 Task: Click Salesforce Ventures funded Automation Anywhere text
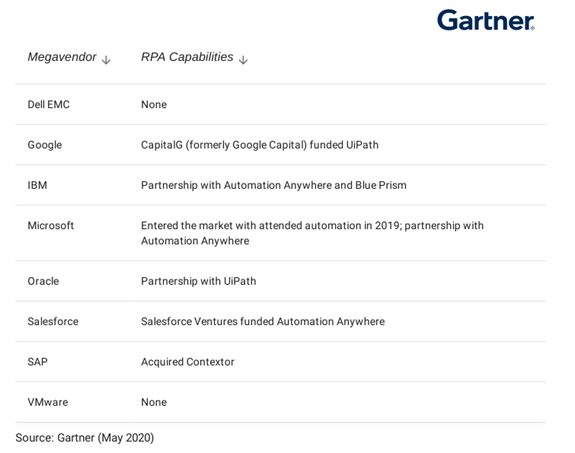263,322
